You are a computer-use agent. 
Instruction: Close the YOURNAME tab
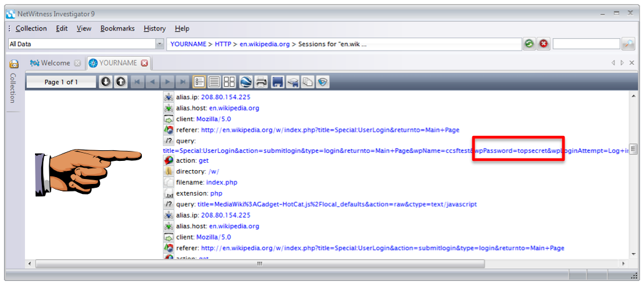[x=144, y=63]
